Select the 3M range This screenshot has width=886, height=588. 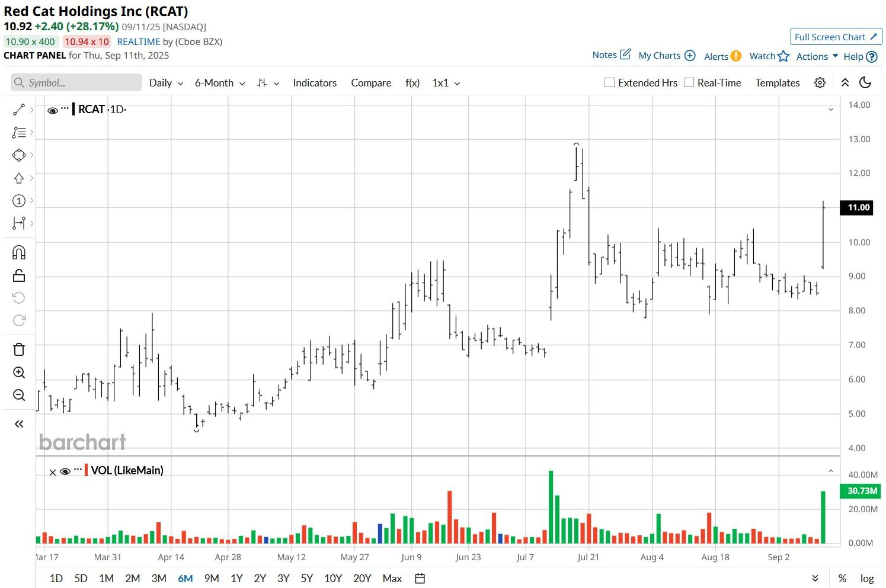click(159, 579)
